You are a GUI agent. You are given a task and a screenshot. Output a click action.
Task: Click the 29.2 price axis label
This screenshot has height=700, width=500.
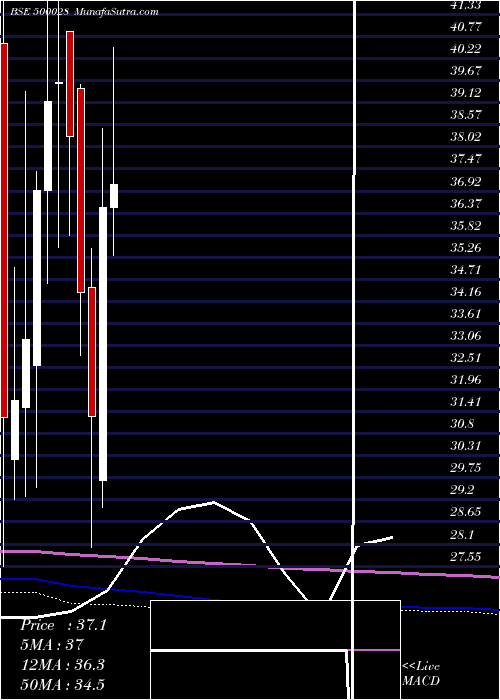point(462,490)
